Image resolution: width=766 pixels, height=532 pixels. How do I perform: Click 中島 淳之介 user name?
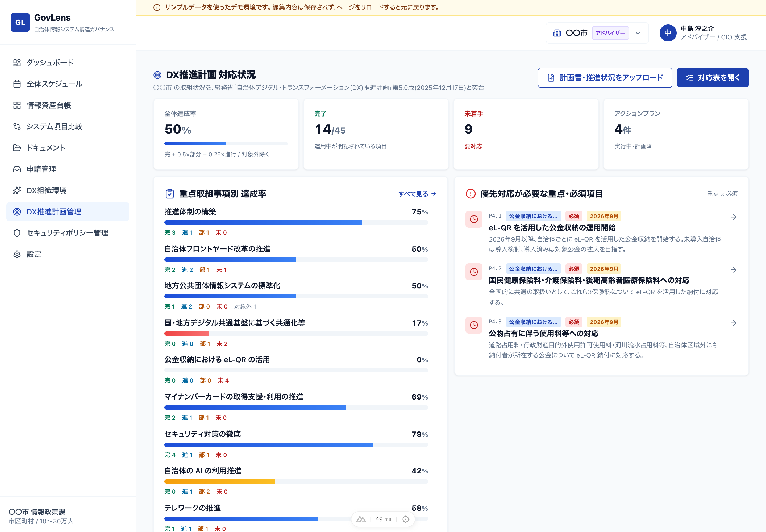tap(697, 29)
